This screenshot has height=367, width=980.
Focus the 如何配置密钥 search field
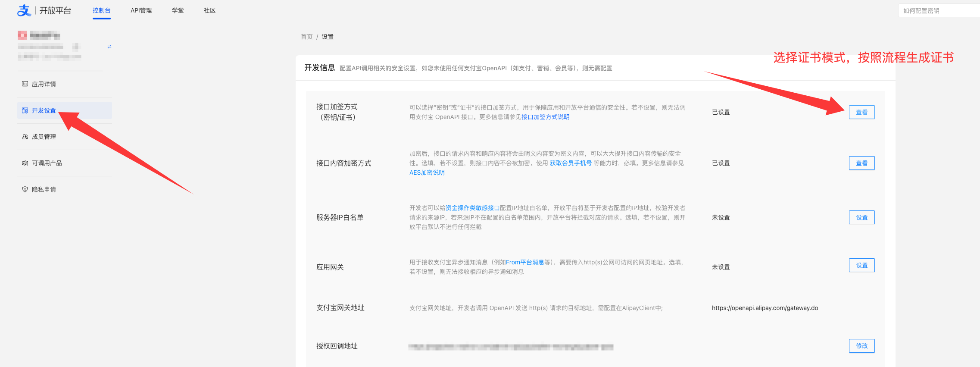pos(939,11)
